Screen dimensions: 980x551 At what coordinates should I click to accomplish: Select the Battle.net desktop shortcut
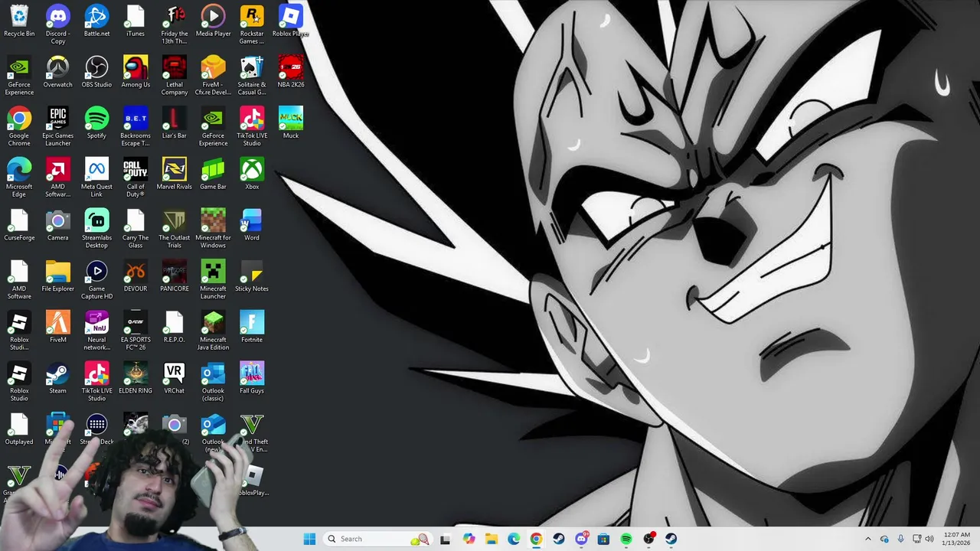96,21
